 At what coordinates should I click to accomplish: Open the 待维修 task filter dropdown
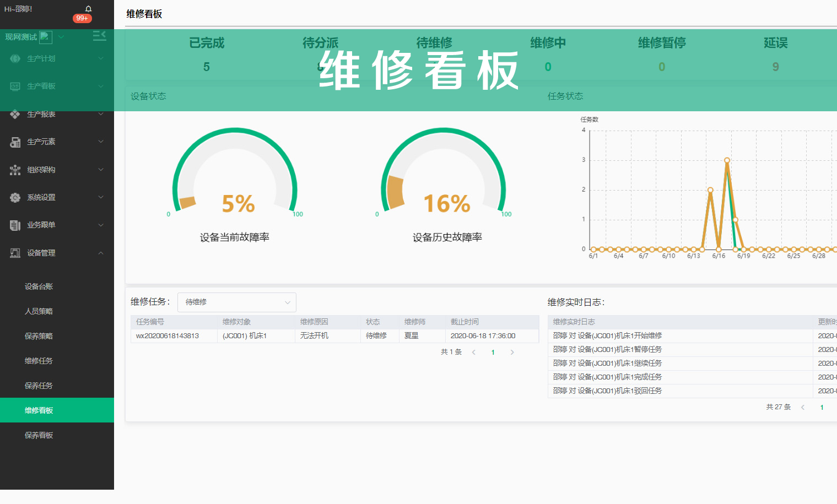[236, 302]
